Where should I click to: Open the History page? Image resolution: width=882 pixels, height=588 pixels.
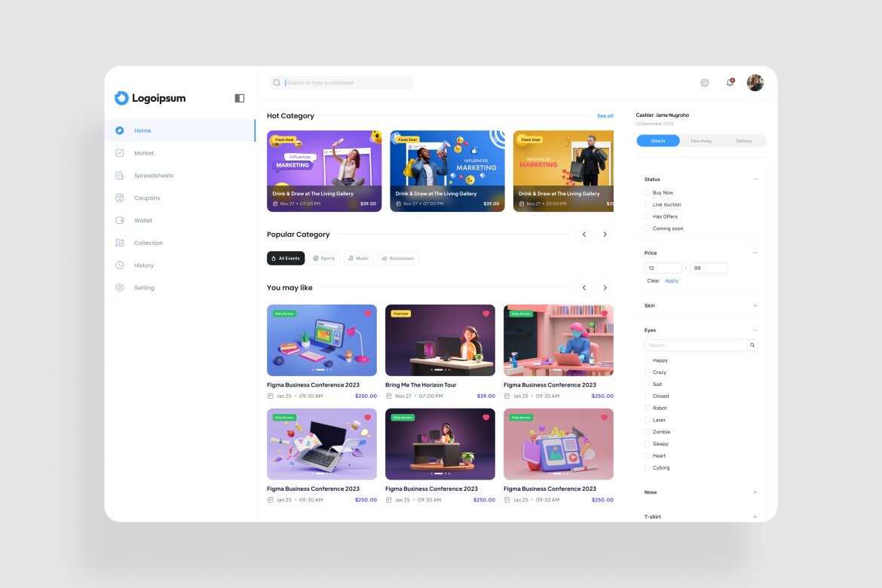(144, 265)
